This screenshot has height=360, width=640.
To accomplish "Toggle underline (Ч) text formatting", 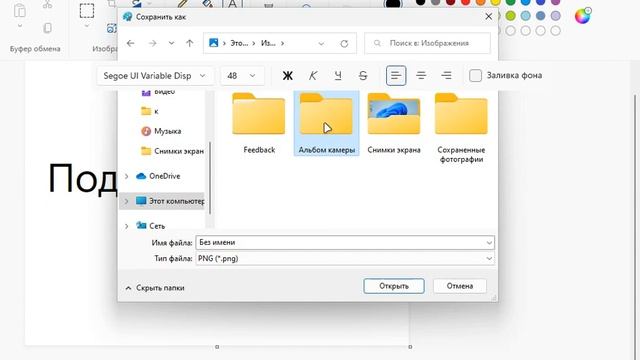I will point(338,76).
